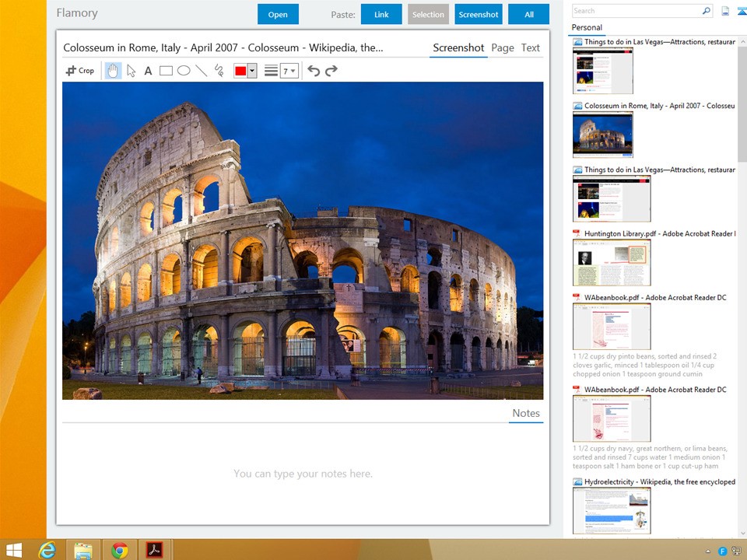This screenshot has height=560, width=747.
Task: Click the Paste Link button
Action: point(381,14)
